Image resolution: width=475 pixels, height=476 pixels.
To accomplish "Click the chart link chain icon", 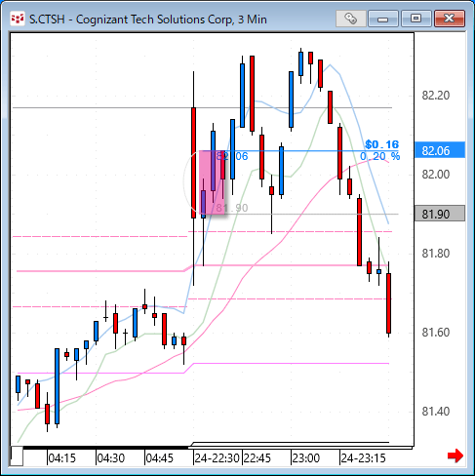I will pos(350,19).
